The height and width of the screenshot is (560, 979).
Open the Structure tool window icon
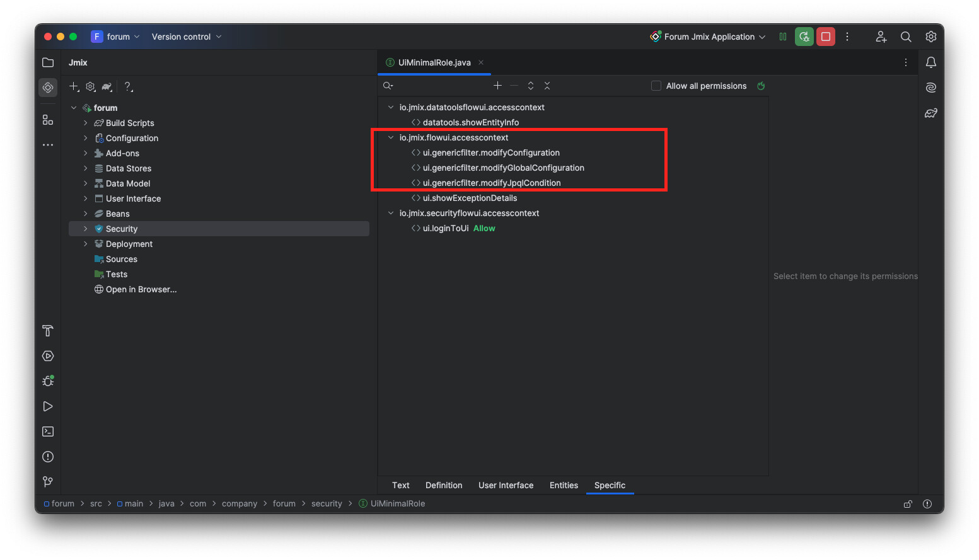tap(48, 120)
